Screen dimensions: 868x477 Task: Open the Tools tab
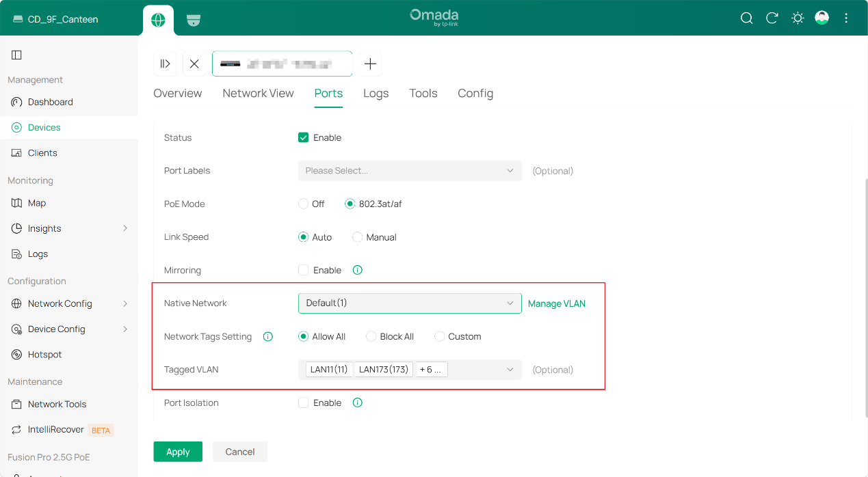pyautogui.click(x=423, y=93)
